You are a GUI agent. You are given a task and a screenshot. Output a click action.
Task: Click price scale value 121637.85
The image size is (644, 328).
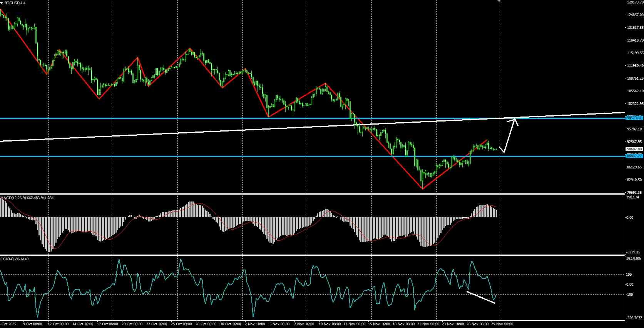click(x=635, y=28)
